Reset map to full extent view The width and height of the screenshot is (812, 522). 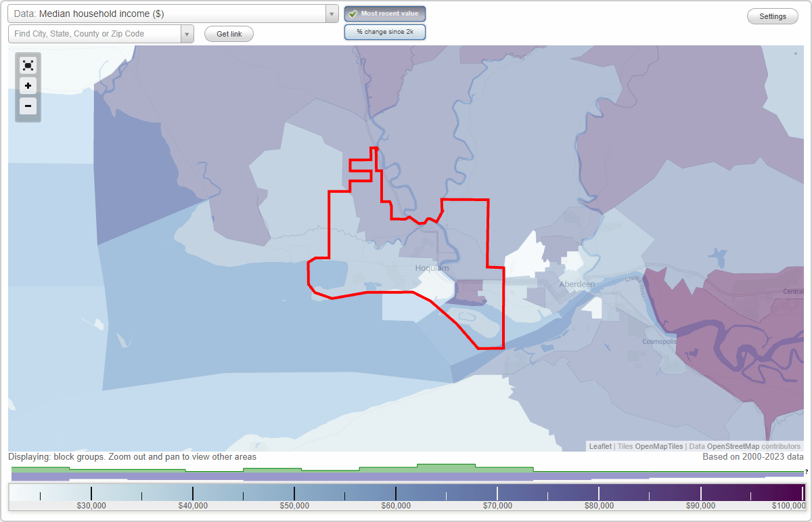coord(28,65)
